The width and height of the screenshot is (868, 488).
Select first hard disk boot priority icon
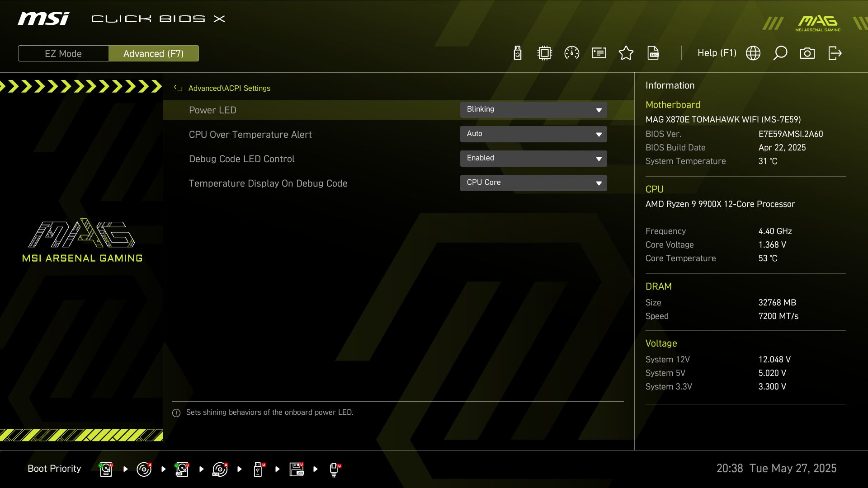(x=106, y=469)
